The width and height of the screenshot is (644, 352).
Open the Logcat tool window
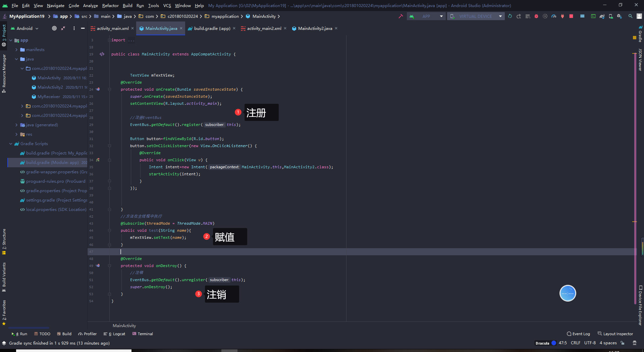click(x=114, y=334)
